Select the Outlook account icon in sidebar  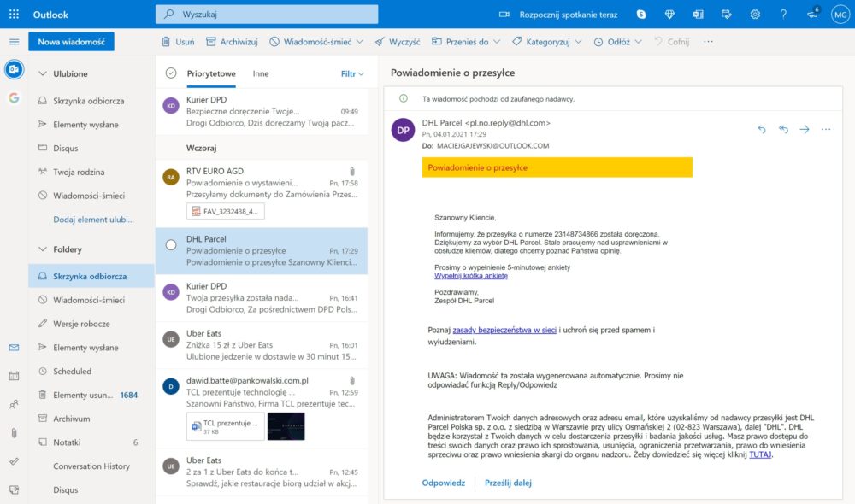(x=15, y=69)
